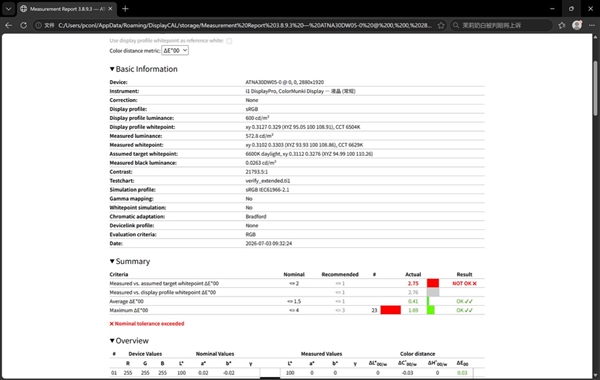The image size is (600, 380).
Task: Click the file info icon in address bar
Action: click(x=38, y=25)
